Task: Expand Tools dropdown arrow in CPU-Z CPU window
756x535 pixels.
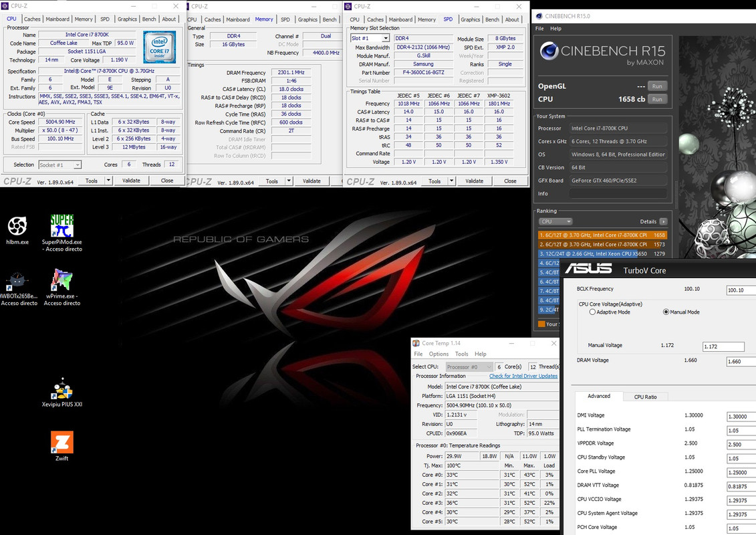Action: [108, 181]
